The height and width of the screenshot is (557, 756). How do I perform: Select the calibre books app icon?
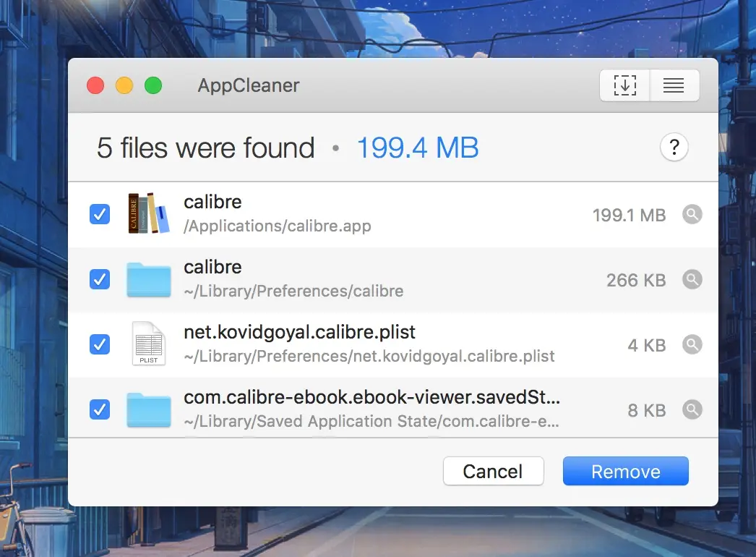tap(148, 213)
